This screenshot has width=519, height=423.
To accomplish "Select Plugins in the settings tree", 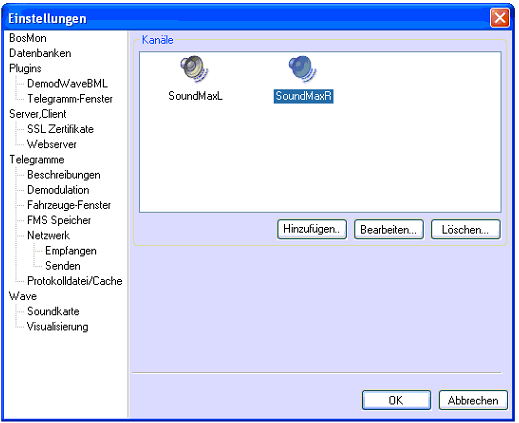I will (x=25, y=68).
